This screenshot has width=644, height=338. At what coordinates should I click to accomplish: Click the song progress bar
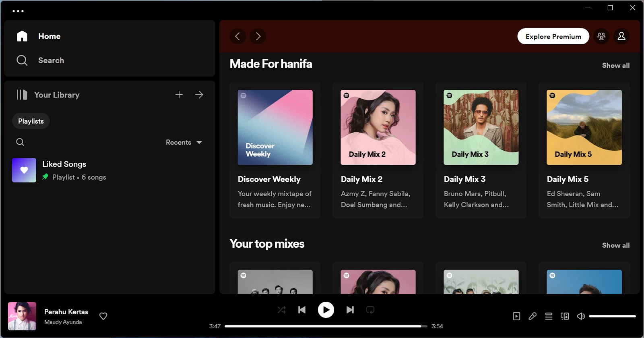click(x=326, y=326)
